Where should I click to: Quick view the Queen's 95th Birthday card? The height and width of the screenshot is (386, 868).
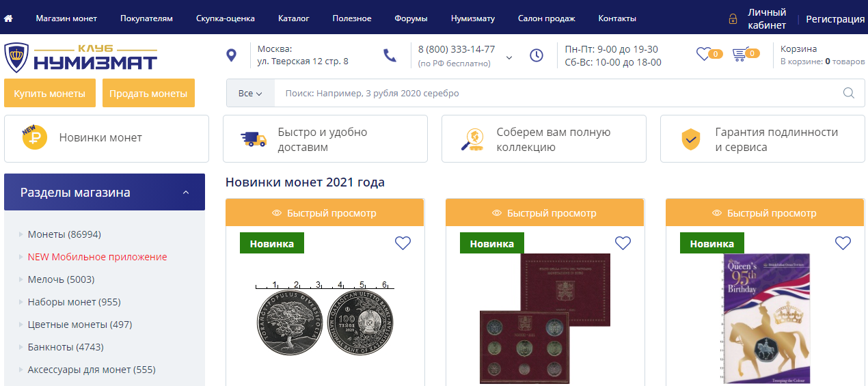coord(765,213)
